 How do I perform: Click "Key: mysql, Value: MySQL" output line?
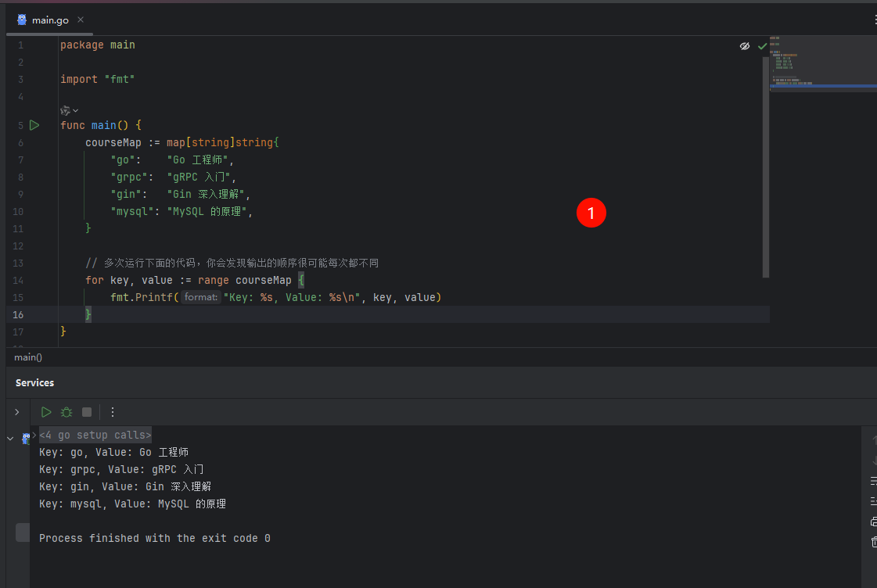point(132,504)
